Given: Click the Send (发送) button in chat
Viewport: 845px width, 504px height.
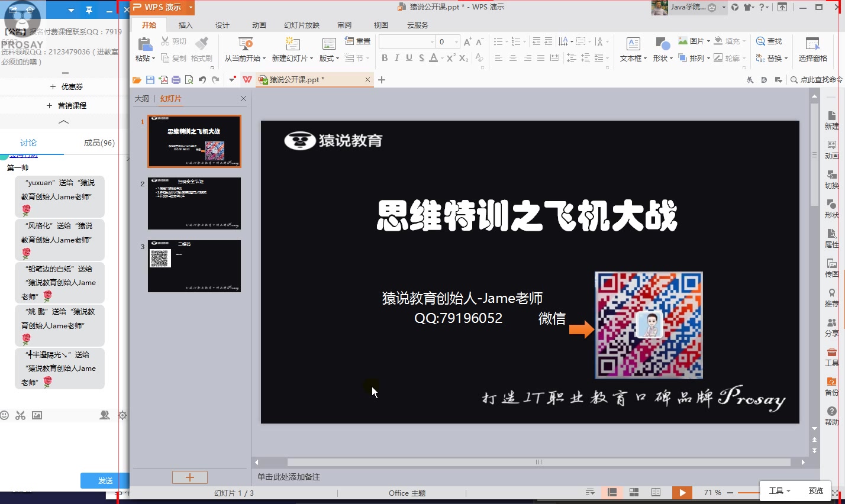Looking at the screenshot, I should pos(105,480).
